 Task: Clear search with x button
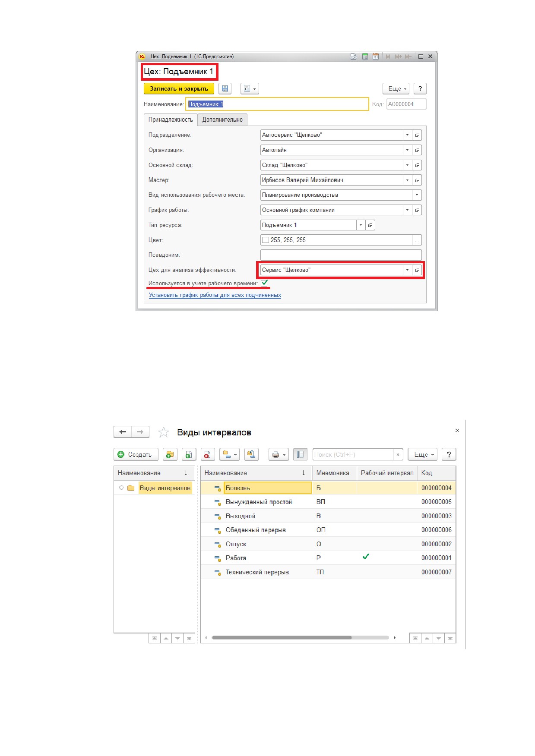[x=398, y=454]
